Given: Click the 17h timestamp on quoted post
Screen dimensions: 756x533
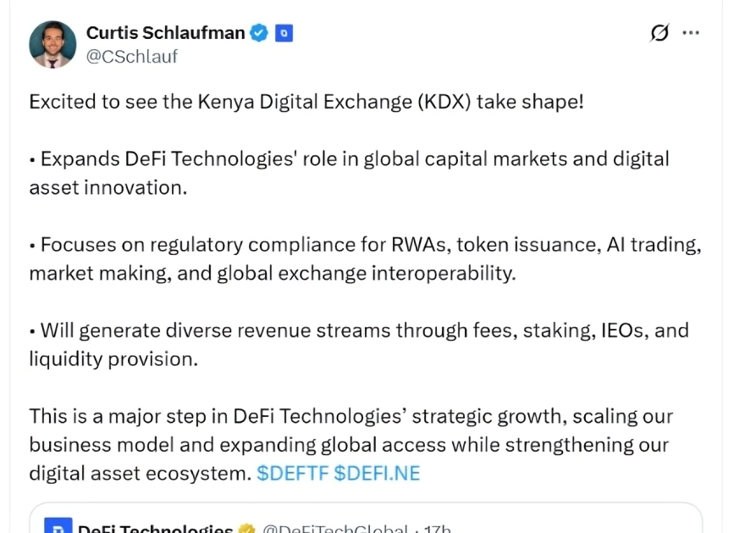Looking at the screenshot, I should 437,530.
